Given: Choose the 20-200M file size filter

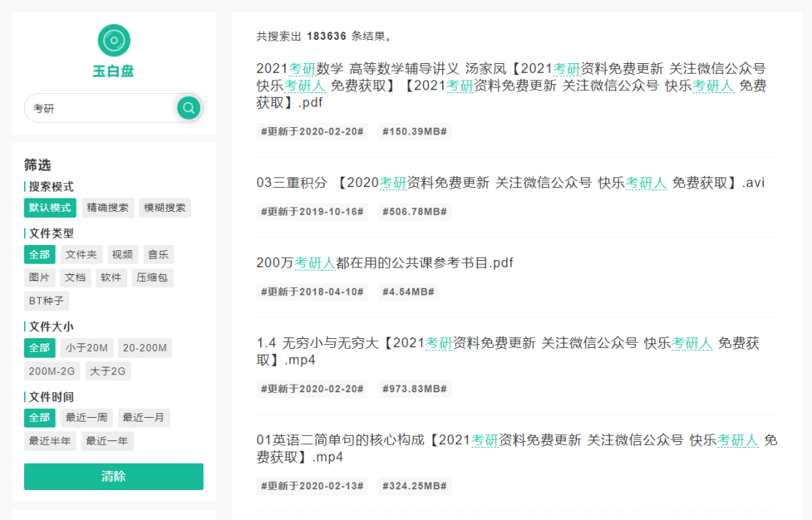Looking at the screenshot, I should (145, 347).
